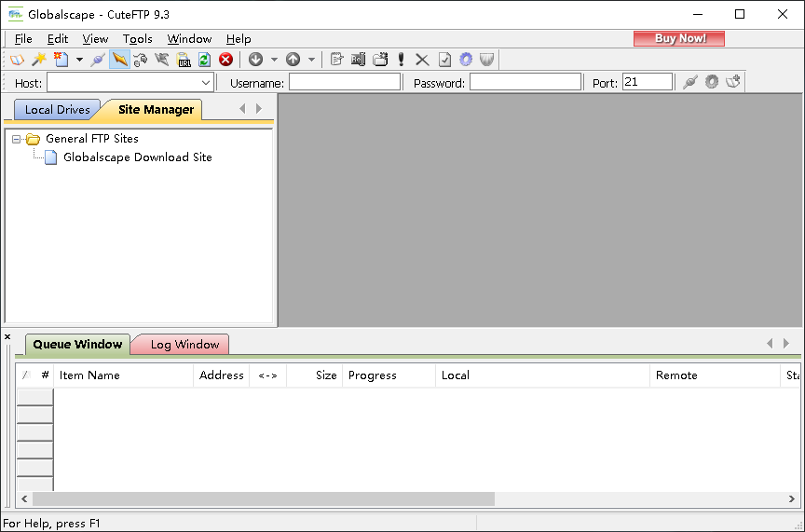
Task: Click the # column header
Action: [x=45, y=375]
